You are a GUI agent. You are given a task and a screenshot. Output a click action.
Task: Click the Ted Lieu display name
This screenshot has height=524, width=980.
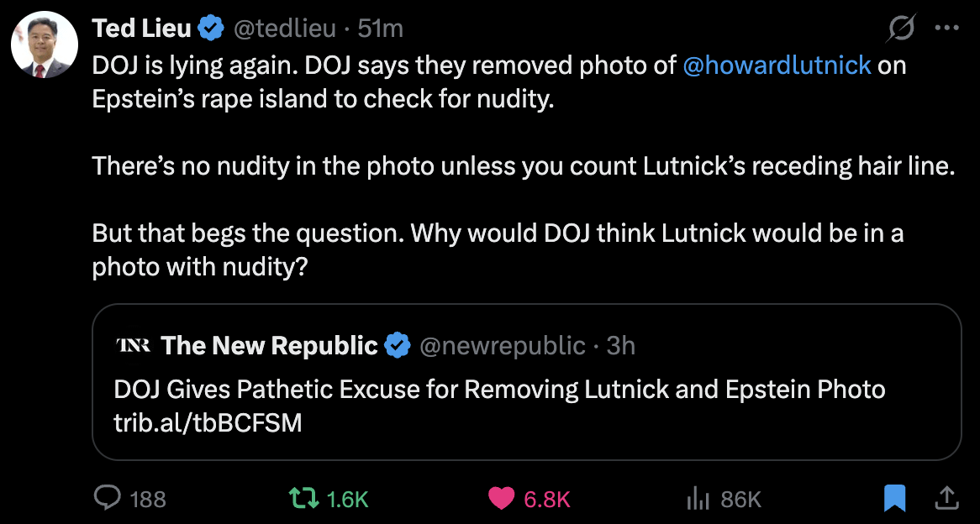[x=142, y=29]
